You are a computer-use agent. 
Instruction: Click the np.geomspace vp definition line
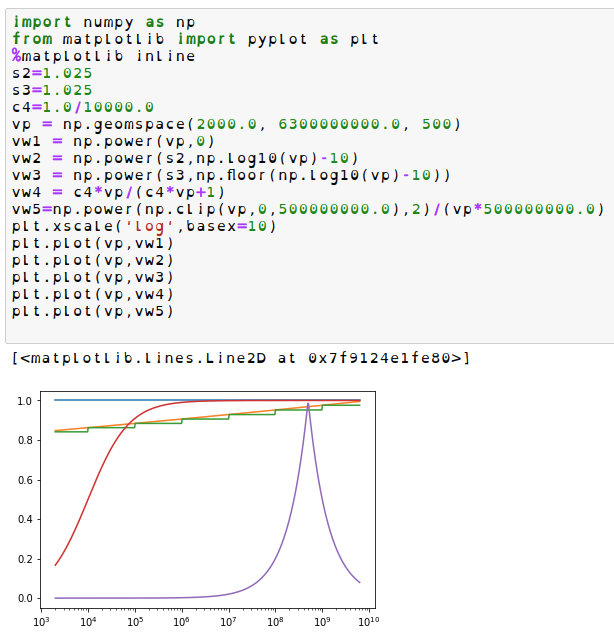pyautogui.click(x=236, y=124)
